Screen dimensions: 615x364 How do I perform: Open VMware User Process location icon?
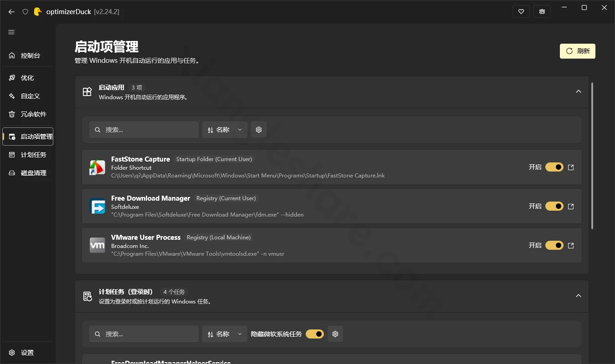tap(571, 246)
